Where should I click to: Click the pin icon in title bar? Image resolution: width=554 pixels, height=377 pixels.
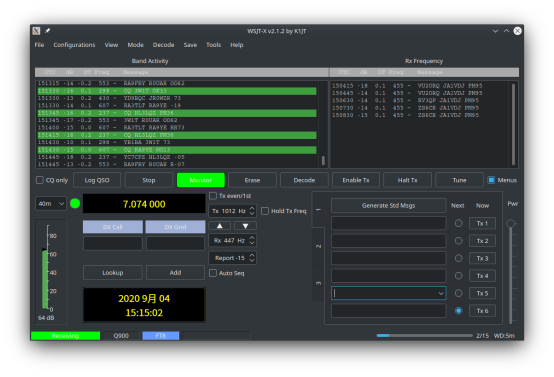[x=47, y=31]
